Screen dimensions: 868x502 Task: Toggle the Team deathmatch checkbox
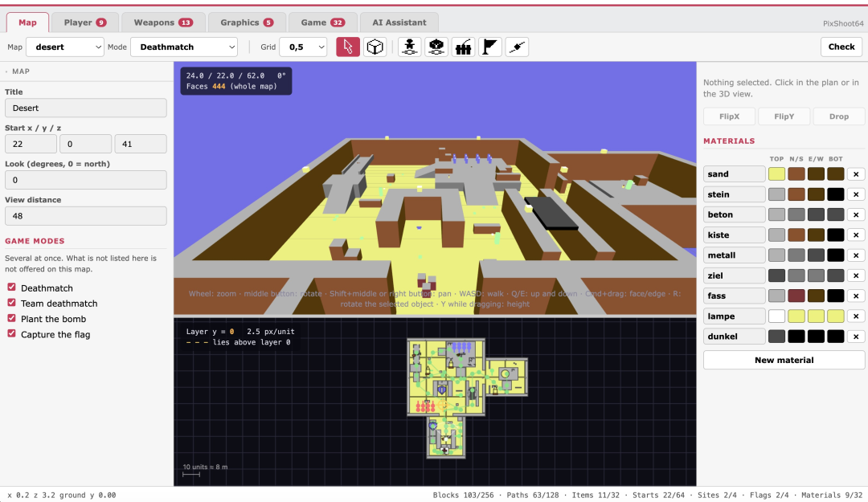(x=11, y=303)
